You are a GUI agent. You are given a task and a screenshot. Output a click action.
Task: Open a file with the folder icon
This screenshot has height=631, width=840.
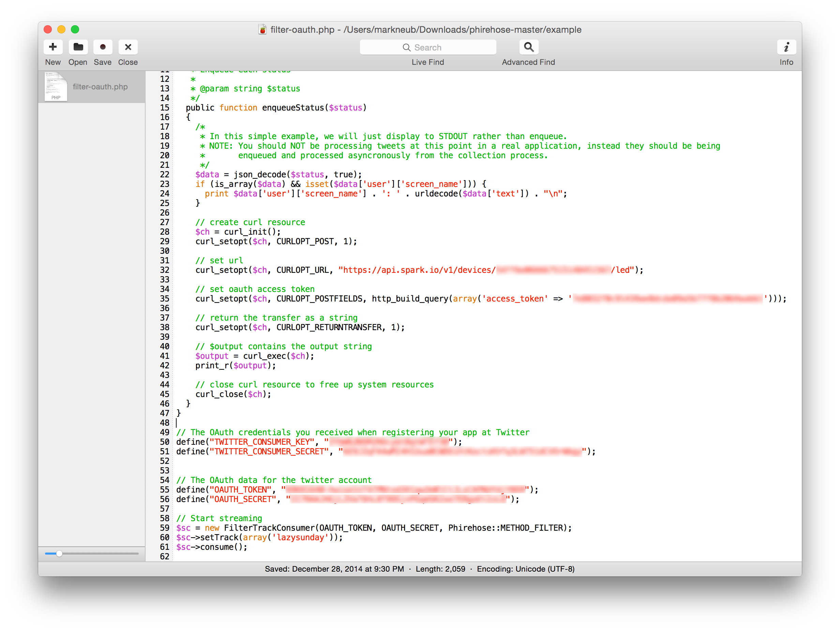pyautogui.click(x=78, y=47)
